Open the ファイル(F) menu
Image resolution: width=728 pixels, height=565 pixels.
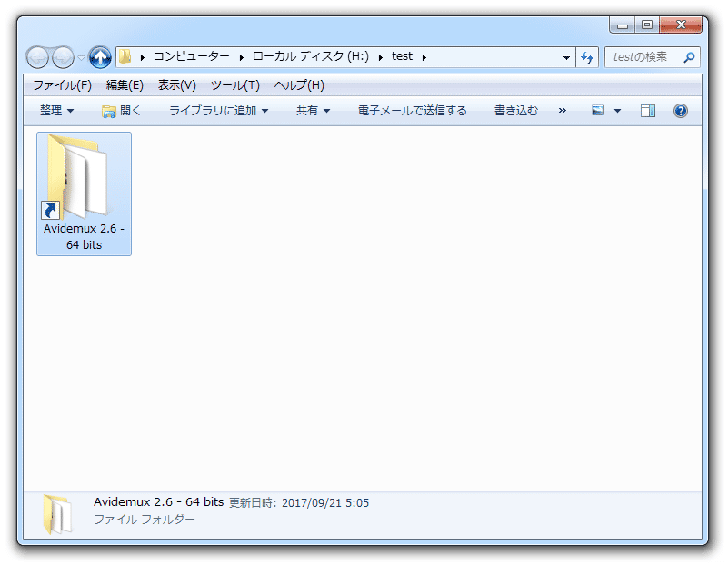click(62, 84)
